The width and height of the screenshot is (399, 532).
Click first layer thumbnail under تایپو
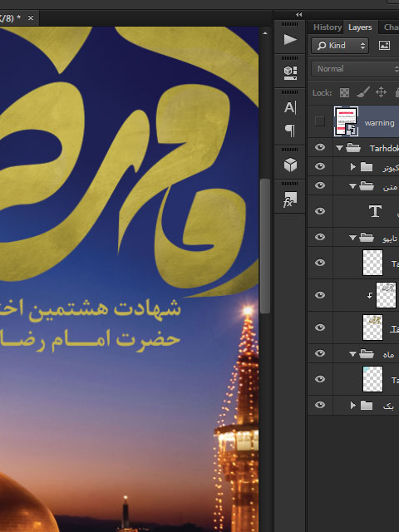[372, 263]
